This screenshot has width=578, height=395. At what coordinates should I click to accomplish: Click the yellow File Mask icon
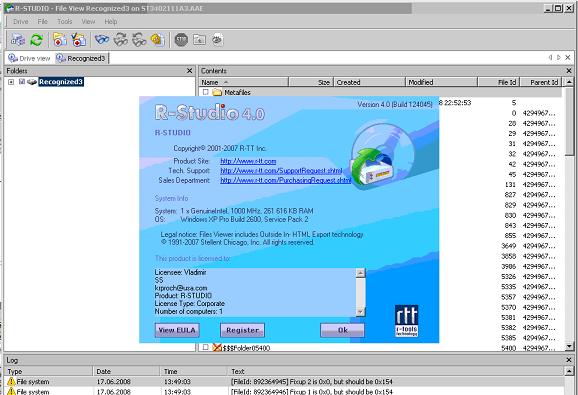pyautogui.click(x=157, y=39)
